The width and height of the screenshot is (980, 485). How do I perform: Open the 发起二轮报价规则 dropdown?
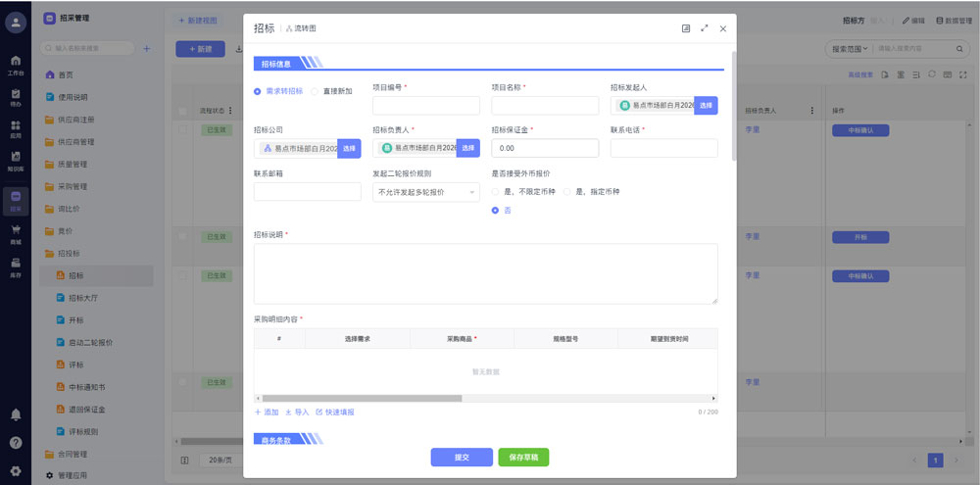(425, 192)
